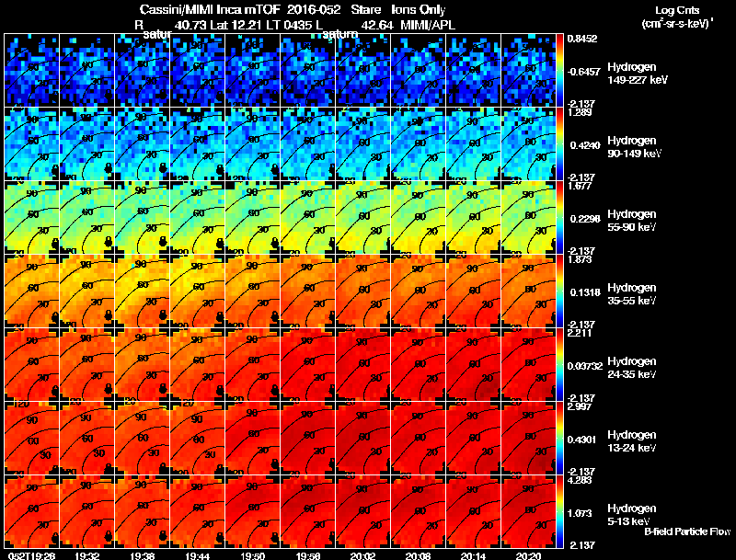Click the colorbar next to 24-35 keV row
Image resolution: width=736 pixels, height=560 pixels.
pyautogui.click(x=559, y=364)
